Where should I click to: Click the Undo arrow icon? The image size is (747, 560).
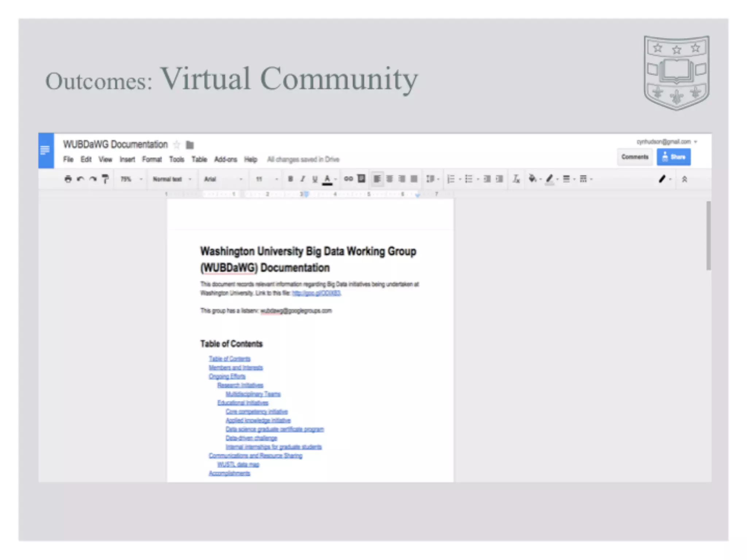[81, 179]
